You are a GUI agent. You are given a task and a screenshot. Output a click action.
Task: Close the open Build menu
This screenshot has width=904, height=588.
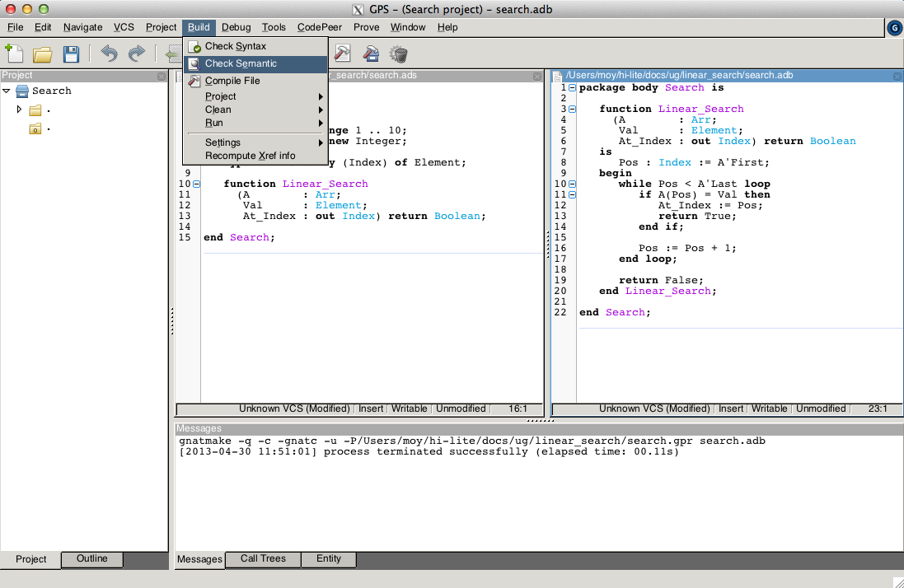click(x=199, y=27)
